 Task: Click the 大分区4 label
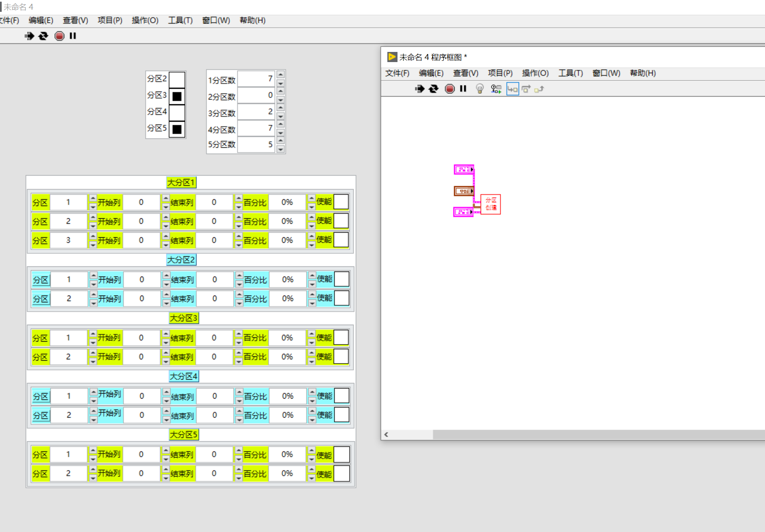pos(183,376)
